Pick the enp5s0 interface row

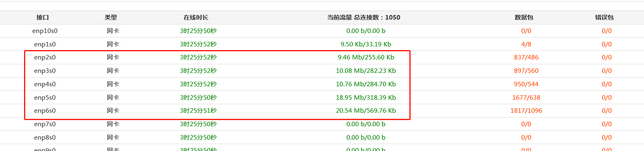322,98
